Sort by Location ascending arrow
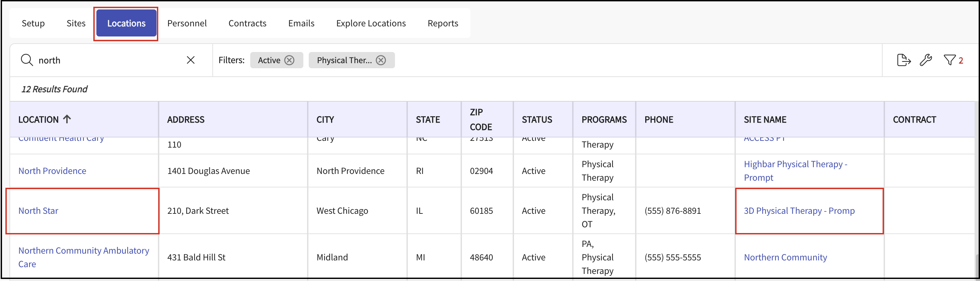 (67, 119)
